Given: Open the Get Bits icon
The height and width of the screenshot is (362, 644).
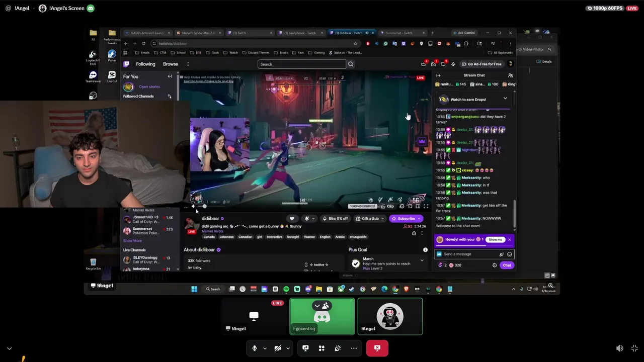Looking at the screenshot, I should click(x=453, y=64).
